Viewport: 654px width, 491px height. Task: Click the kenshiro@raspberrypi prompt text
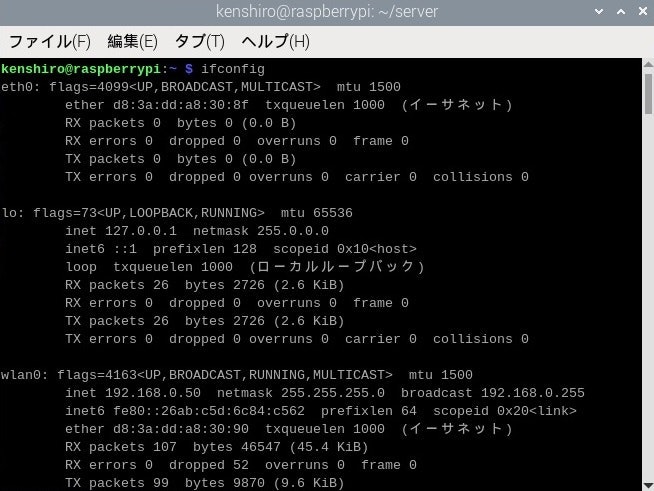(x=81, y=69)
